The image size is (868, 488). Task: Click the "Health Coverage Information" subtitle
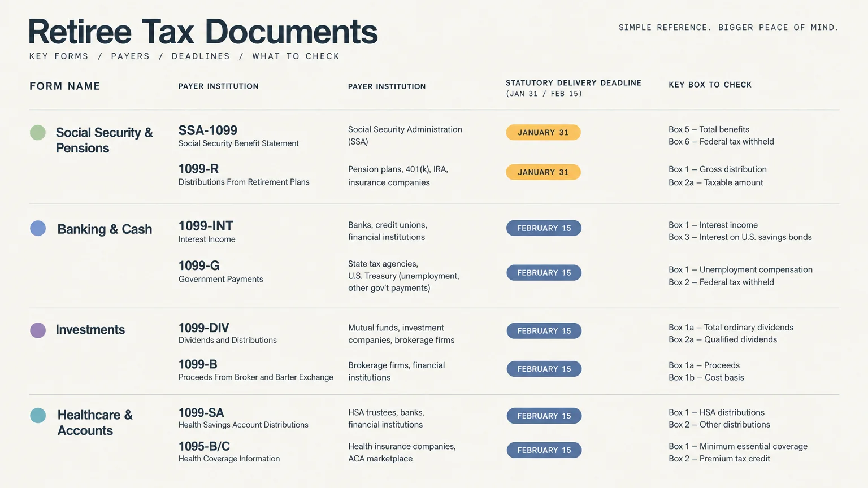[x=229, y=459]
